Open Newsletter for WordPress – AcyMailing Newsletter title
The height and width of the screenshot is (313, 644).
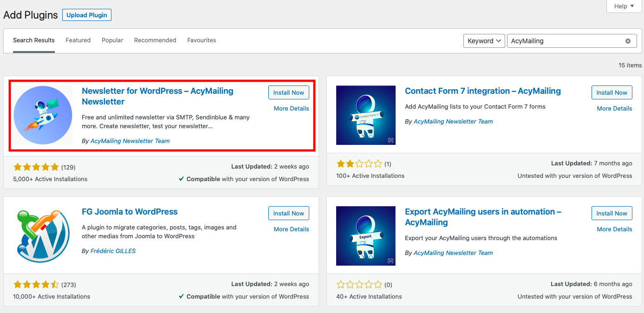pos(157,96)
